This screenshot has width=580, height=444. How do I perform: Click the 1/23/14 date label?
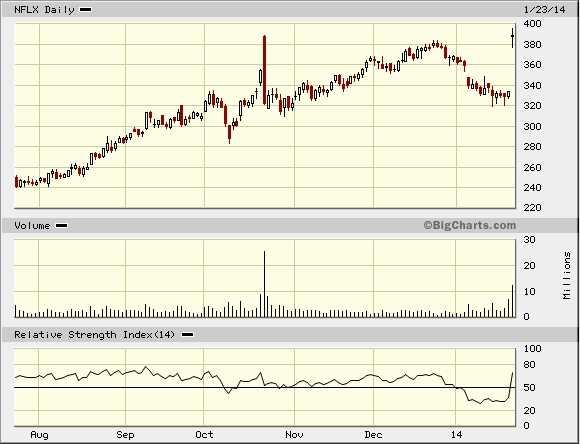tap(544, 10)
